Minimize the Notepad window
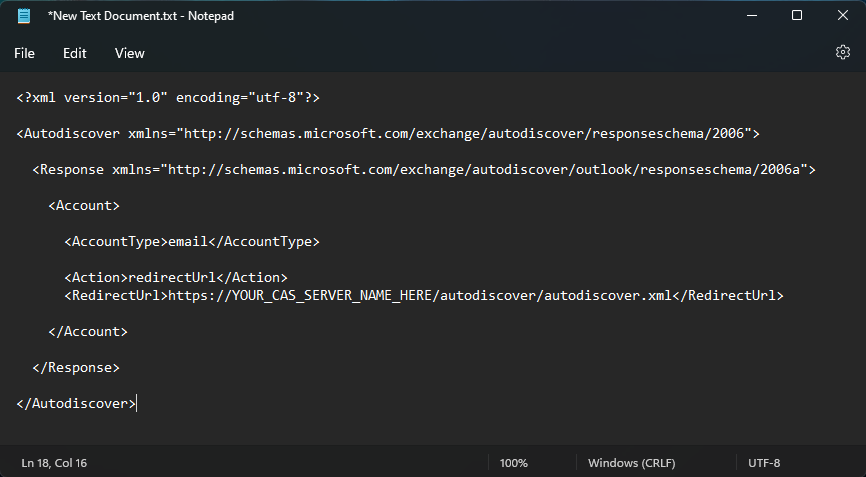The image size is (866, 477). click(752, 15)
